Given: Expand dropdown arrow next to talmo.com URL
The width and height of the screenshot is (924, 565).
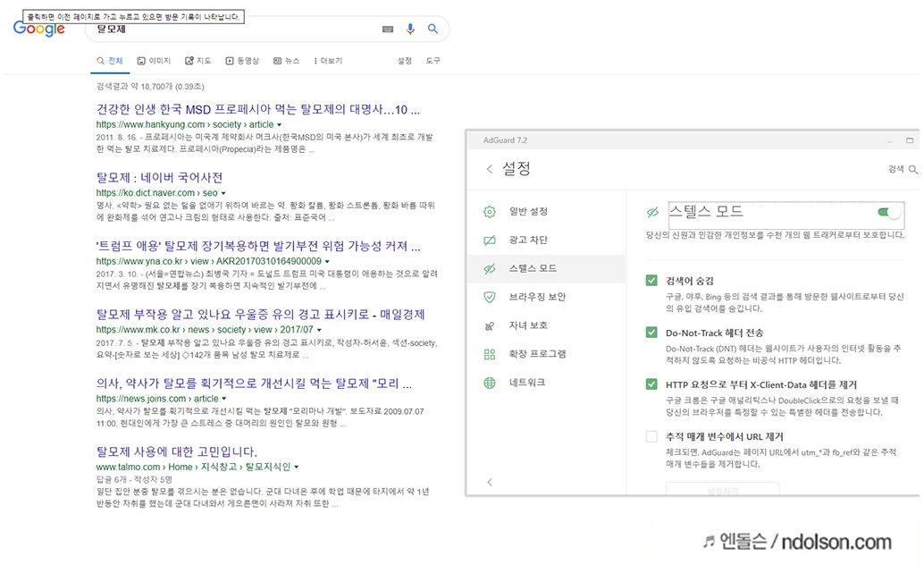Looking at the screenshot, I should point(297,467).
